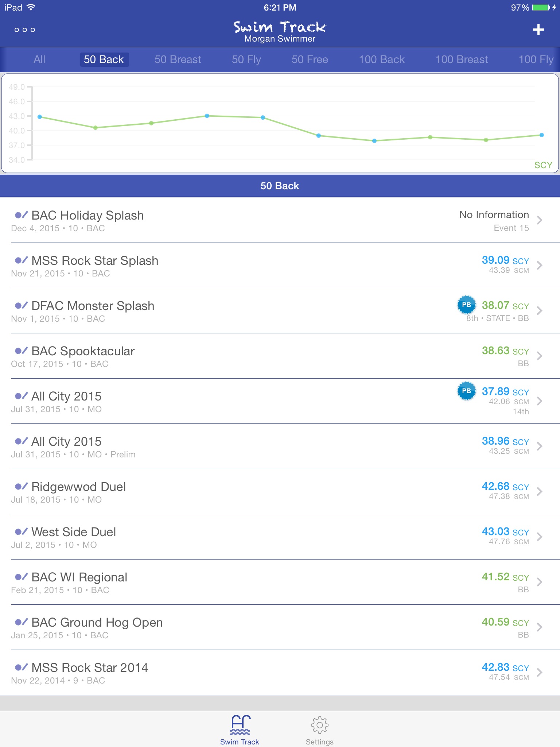The width and height of the screenshot is (560, 747).
Task: Tap the PB badge on All City 37.89
Action: click(x=466, y=391)
